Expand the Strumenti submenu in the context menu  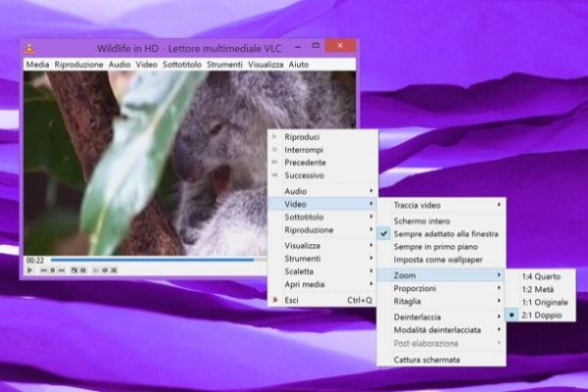(x=322, y=259)
